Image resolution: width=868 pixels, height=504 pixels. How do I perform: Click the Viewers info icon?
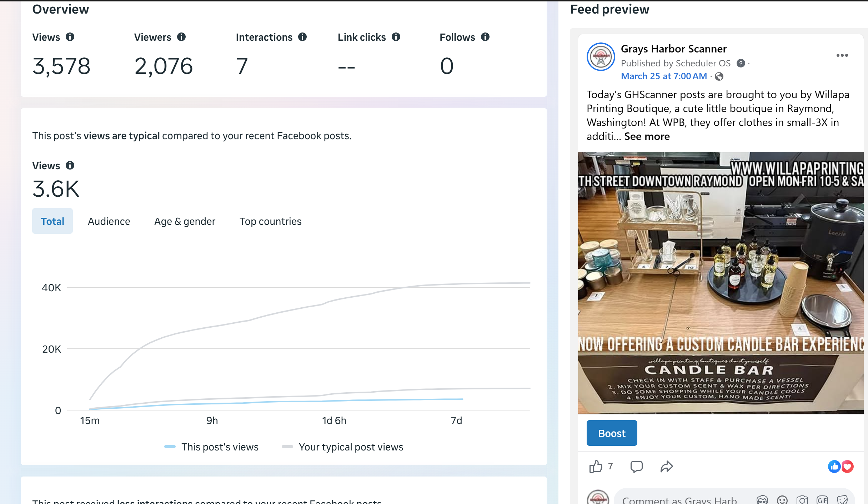click(x=181, y=37)
